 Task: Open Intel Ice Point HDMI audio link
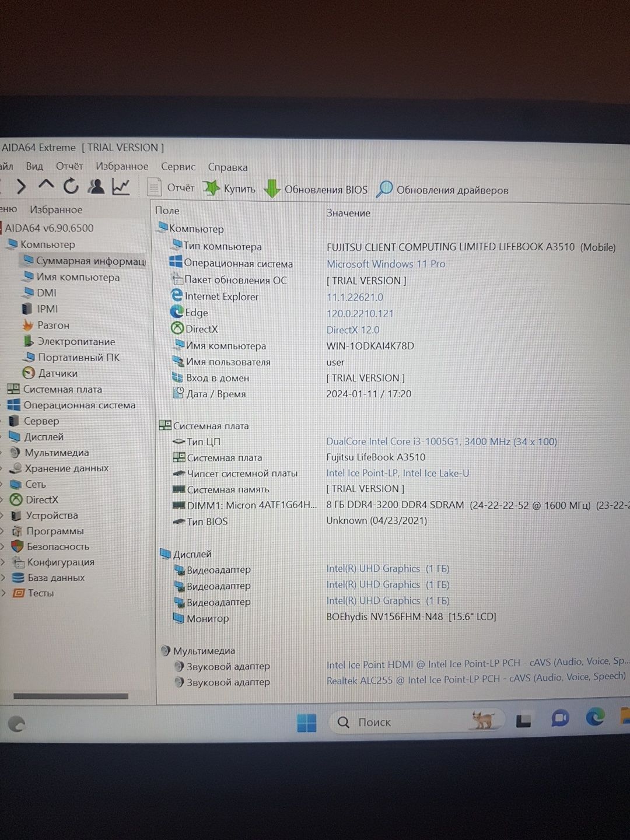tap(477, 663)
